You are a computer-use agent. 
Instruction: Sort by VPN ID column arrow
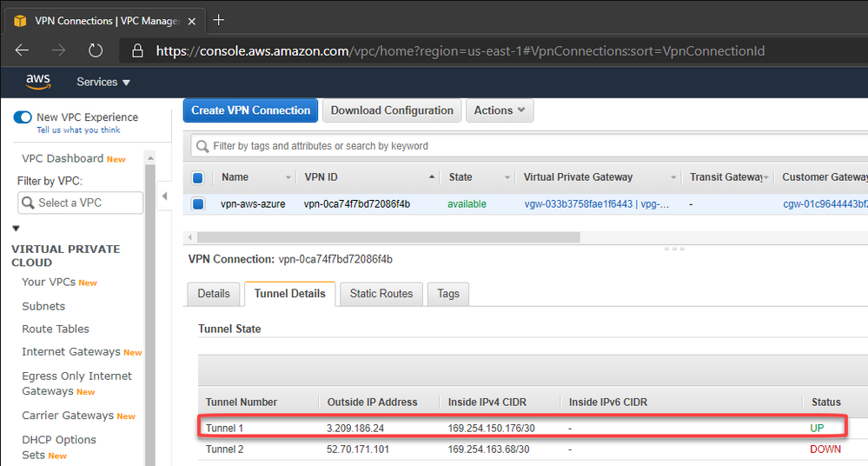(432, 177)
